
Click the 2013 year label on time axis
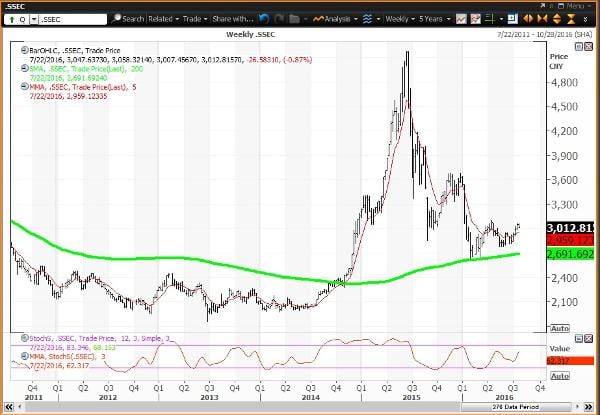tap(209, 397)
